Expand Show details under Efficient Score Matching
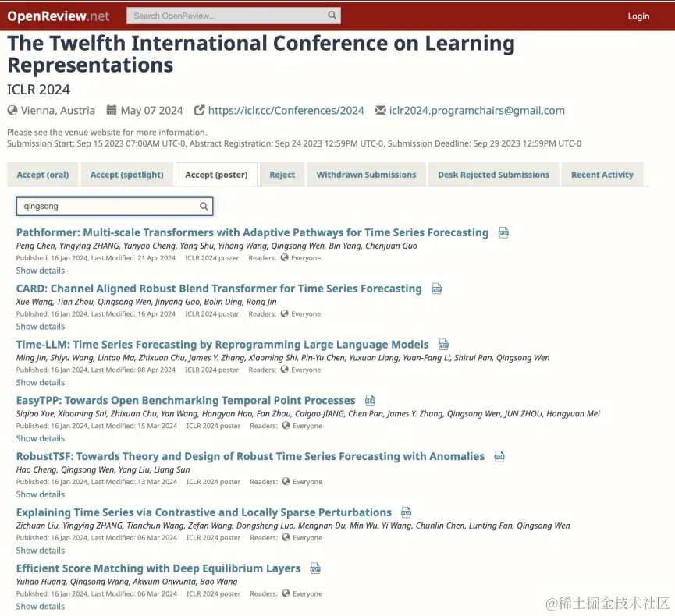Image resolution: width=675 pixels, height=616 pixels. tap(41, 606)
